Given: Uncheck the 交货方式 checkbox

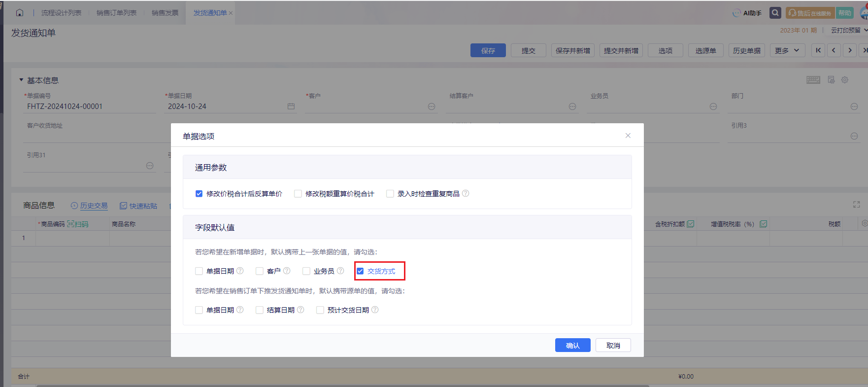Looking at the screenshot, I should pyautogui.click(x=360, y=271).
